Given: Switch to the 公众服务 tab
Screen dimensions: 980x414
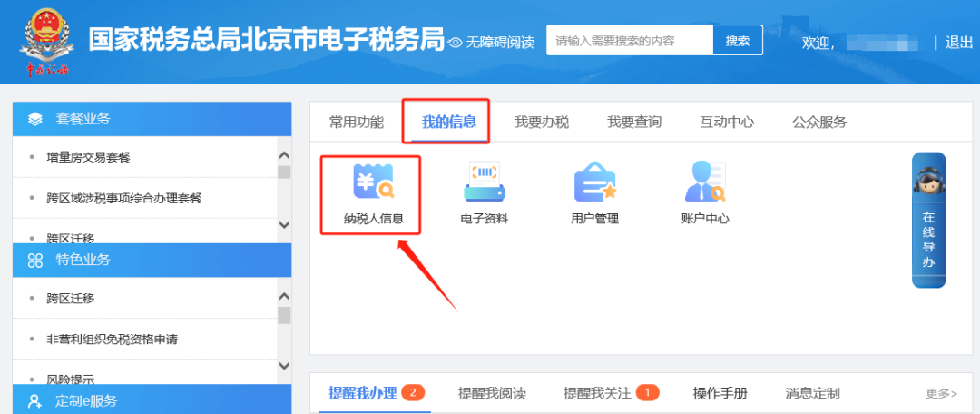Looking at the screenshot, I should 819,122.
